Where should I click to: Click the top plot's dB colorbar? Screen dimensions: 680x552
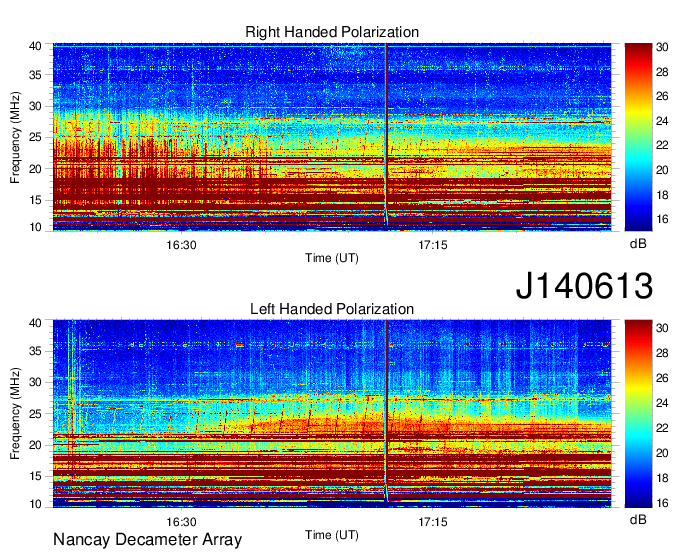[x=638, y=137]
